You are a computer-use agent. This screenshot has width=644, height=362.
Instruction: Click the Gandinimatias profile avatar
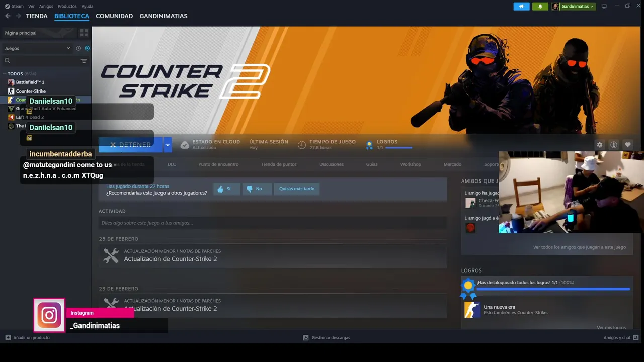(555, 6)
